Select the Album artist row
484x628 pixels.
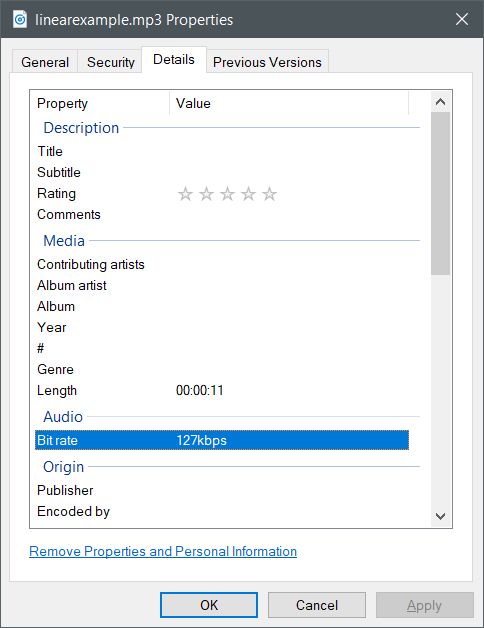coord(222,285)
